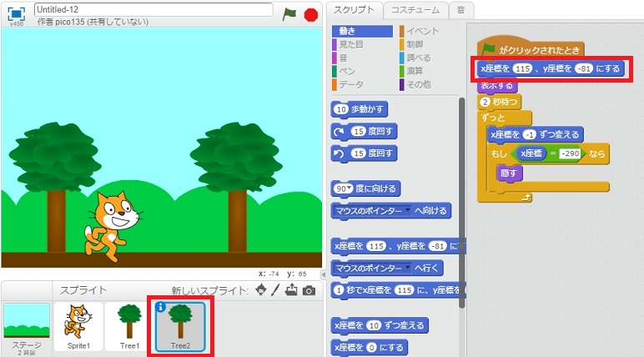The width and height of the screenshot is (644, 357).
Task: Click the green flag to start the project
Action: point(289,15)
